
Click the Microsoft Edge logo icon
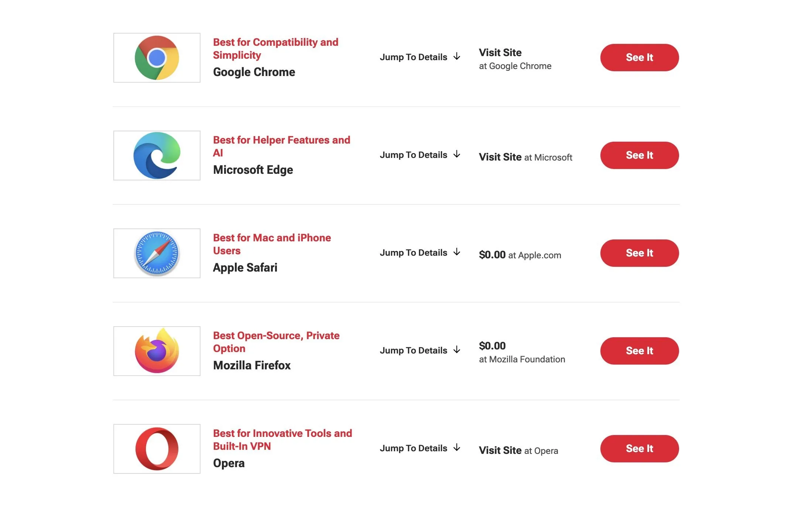point(157,155)
